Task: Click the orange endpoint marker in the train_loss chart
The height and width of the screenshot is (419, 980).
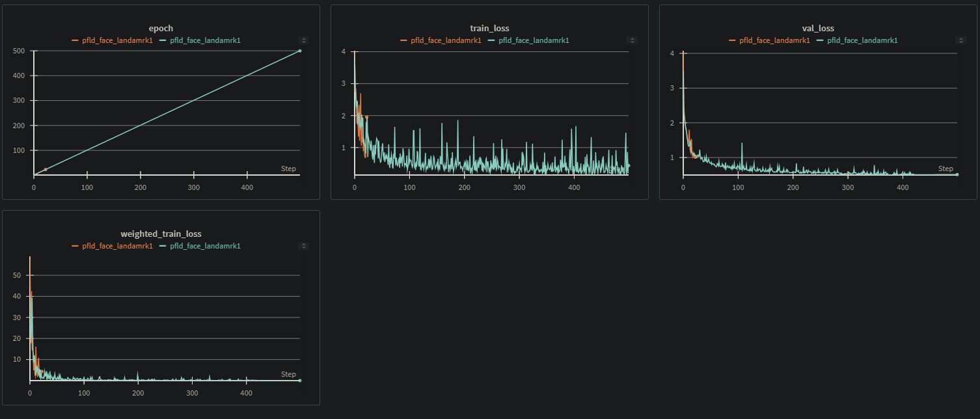Action: (x=366, y=117)
